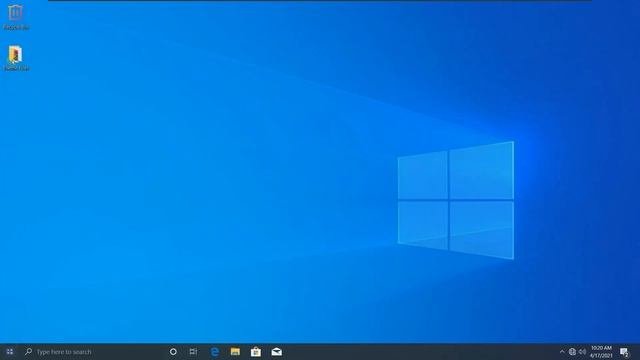Launch Microsoft Edge from the taskbar
This screenshot has width=640, height=360.
215,351
